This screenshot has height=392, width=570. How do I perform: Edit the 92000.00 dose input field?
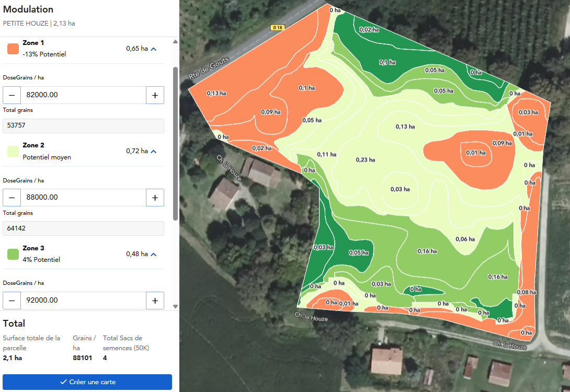pyautogui.click(x=83, y=301)
